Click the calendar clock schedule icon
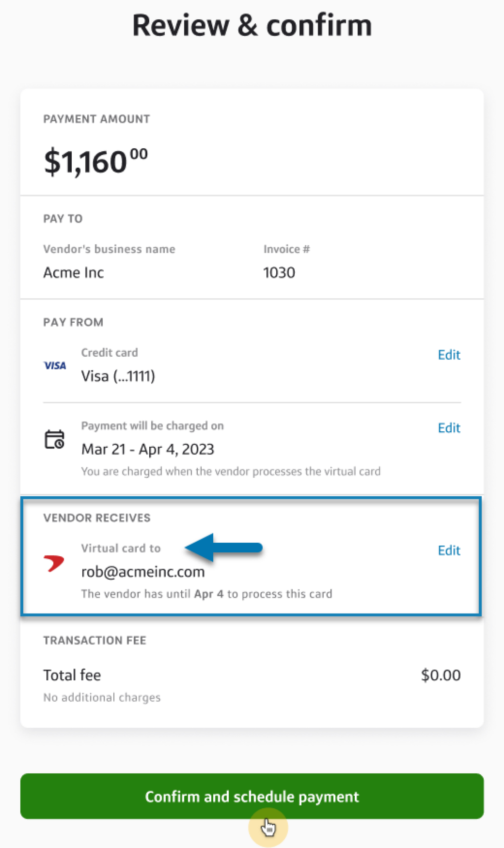 click(x=54, y=439)
